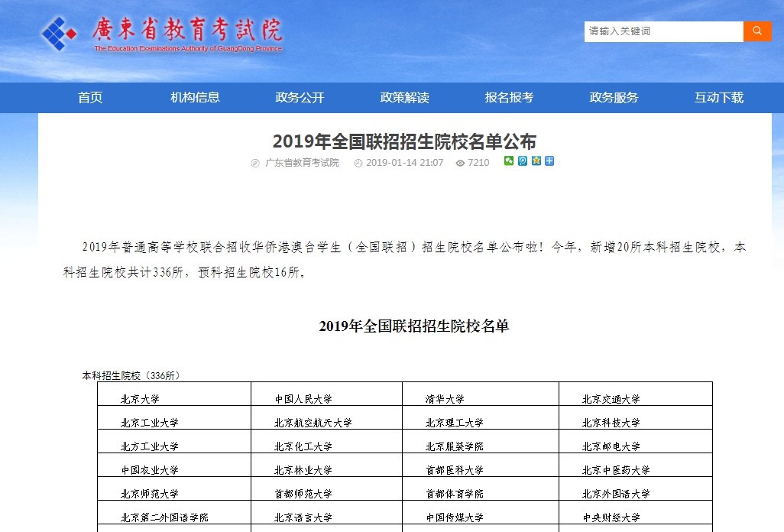The height and width of the screenshot is (532, 784).
Task: Share to Qzone with the star icon
Action: 536,161
